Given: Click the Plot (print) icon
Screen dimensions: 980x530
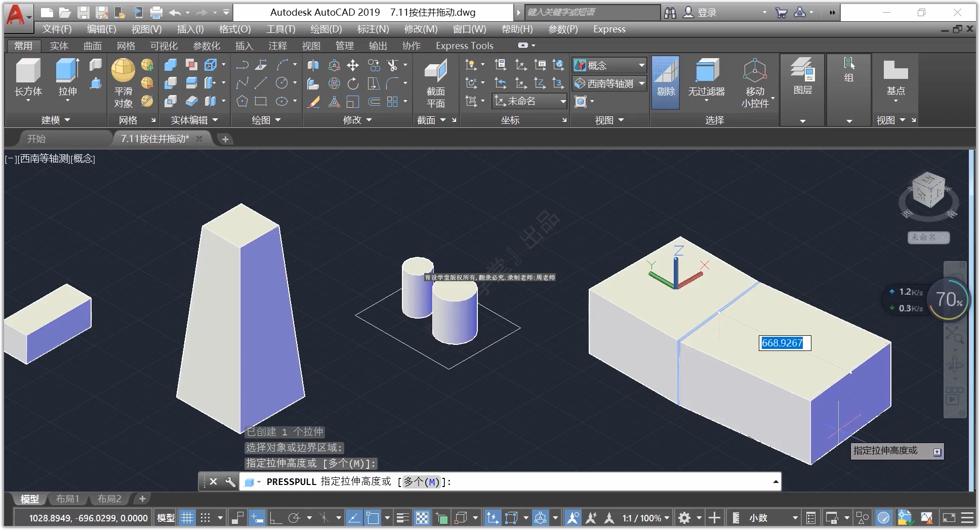Looking at the screenshot, I should click(157, 13).
